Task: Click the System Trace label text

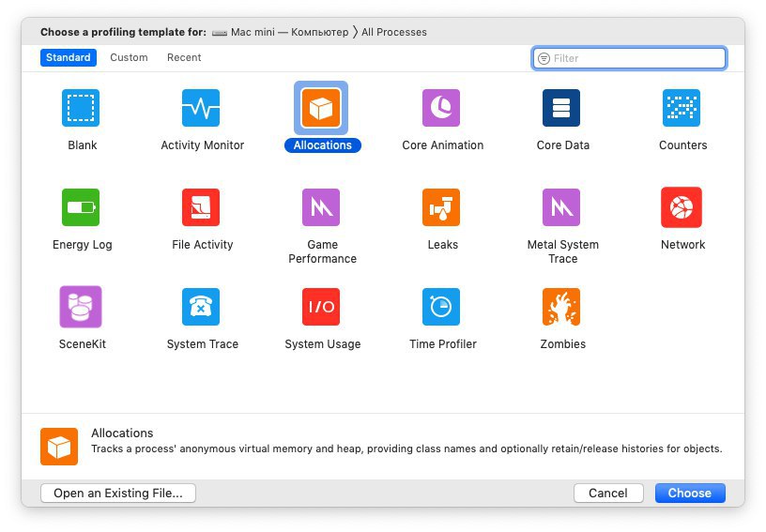Action: [202, 344]
